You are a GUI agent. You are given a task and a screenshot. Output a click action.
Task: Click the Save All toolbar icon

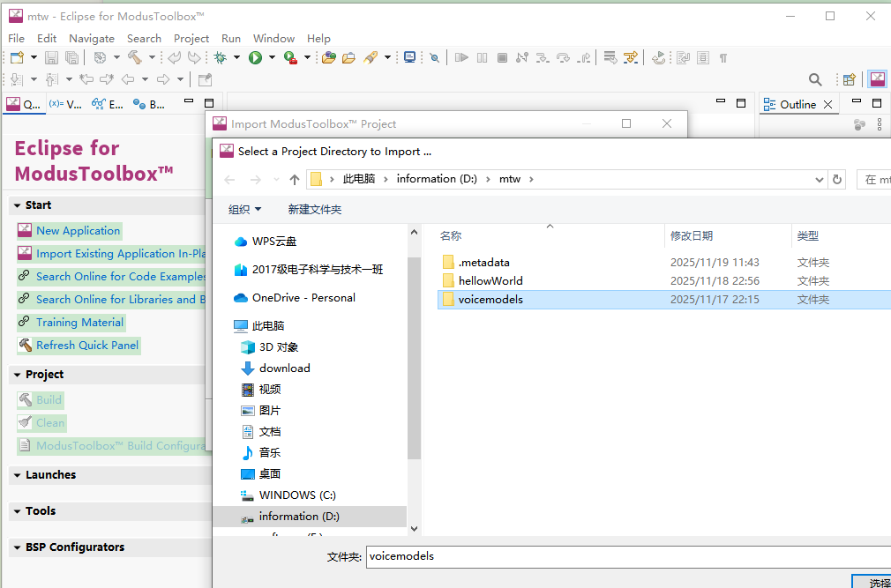click(x=71, y=57)
